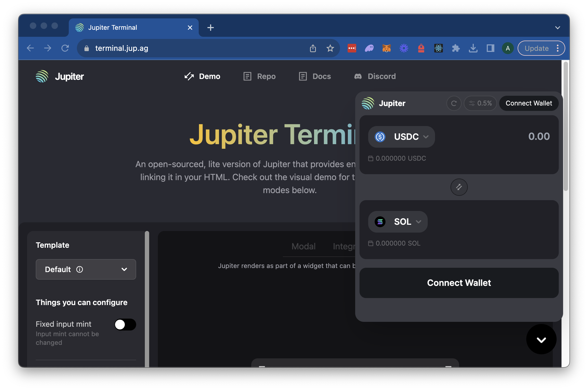The width and height of the screenshot is (588, 390).
Task: Open a new browser tab
Action: coord(211,28)
